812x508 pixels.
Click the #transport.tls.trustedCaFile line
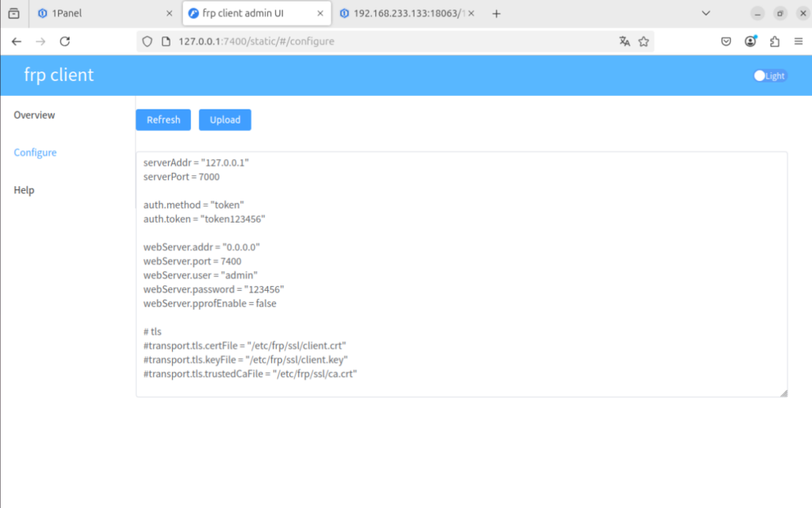(250, 374)
